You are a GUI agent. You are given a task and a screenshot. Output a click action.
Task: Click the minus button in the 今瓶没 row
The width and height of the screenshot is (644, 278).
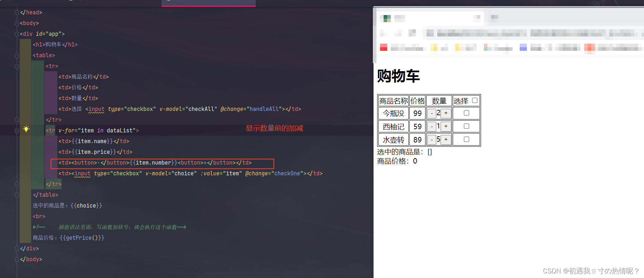pyautogui.click(x=432, y=113)
